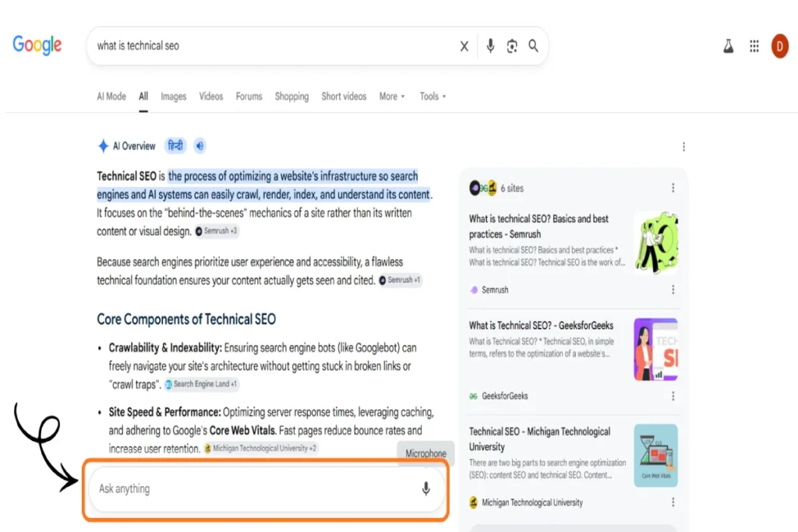
Task: Click the Semrush article thumbnail
Action: (x=656, y=242)
